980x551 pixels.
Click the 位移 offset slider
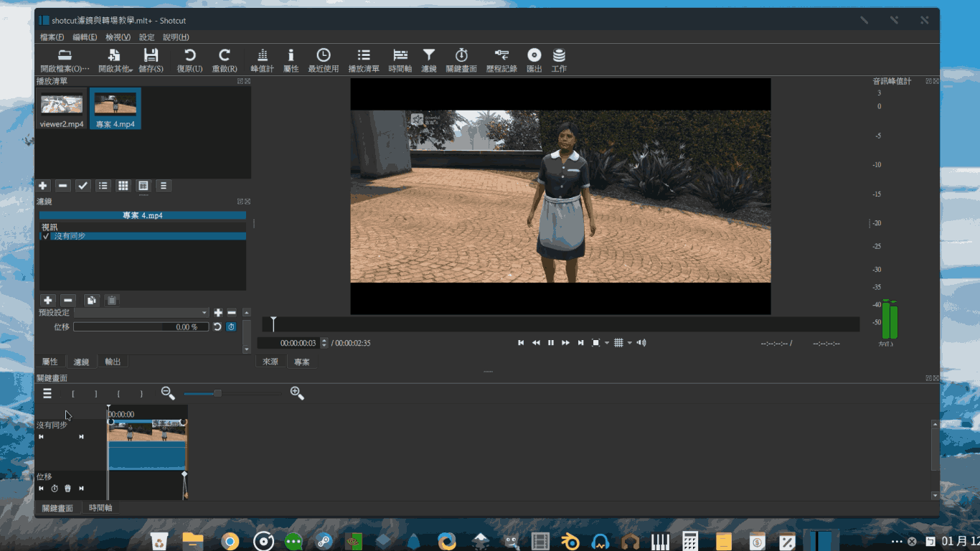tap(141, 326)
